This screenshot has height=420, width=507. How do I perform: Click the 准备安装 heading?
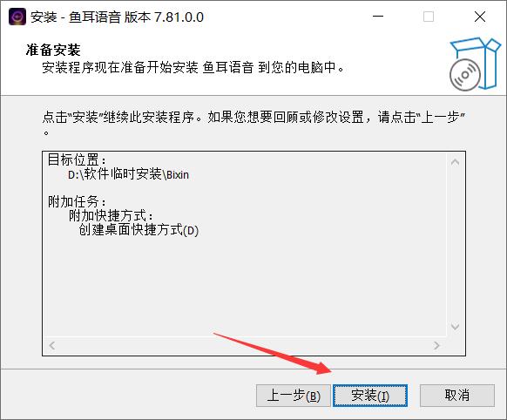[53, 51]
